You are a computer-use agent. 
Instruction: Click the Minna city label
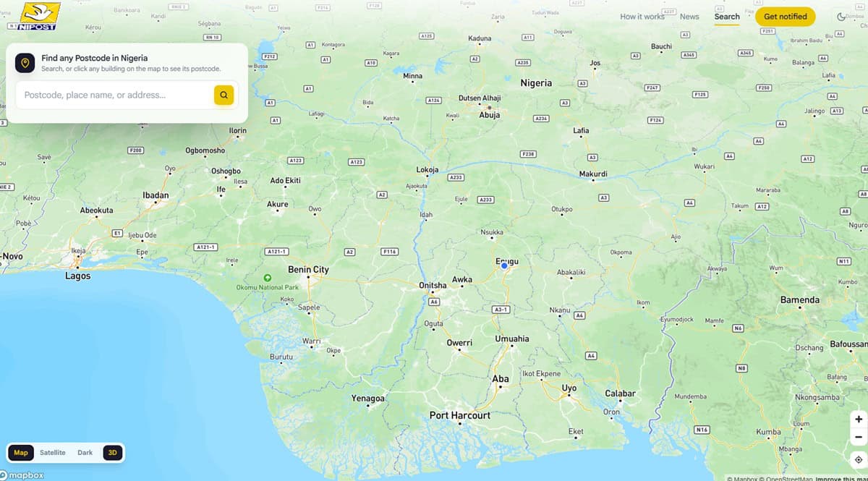(412, 76)
